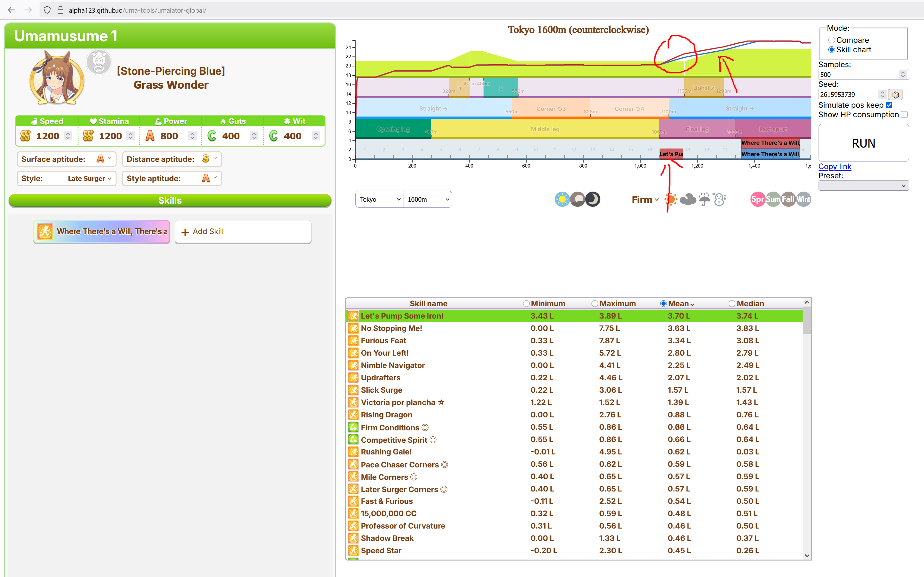Select the Spring season icon
Screen dimensions: 924x577
(758, 199)
